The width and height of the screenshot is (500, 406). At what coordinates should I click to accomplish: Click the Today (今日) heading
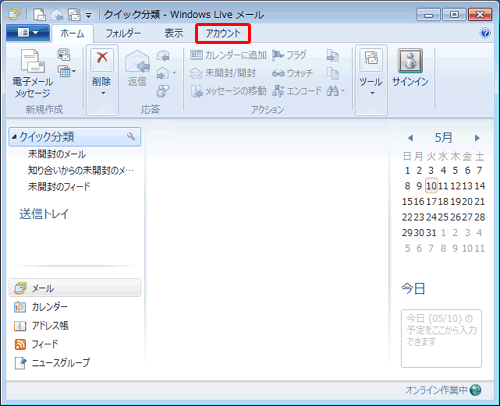click(x=413, y=288)
